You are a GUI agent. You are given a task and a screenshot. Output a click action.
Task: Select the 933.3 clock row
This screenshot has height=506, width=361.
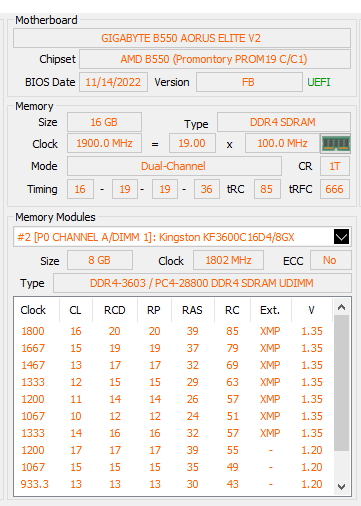click(173, 484)
